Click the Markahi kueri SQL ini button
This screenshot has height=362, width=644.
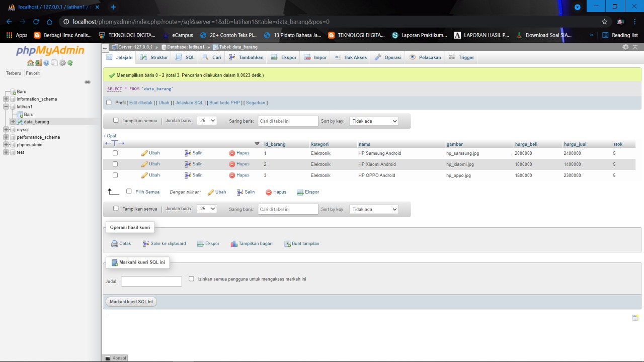click(x=131, y=302)
